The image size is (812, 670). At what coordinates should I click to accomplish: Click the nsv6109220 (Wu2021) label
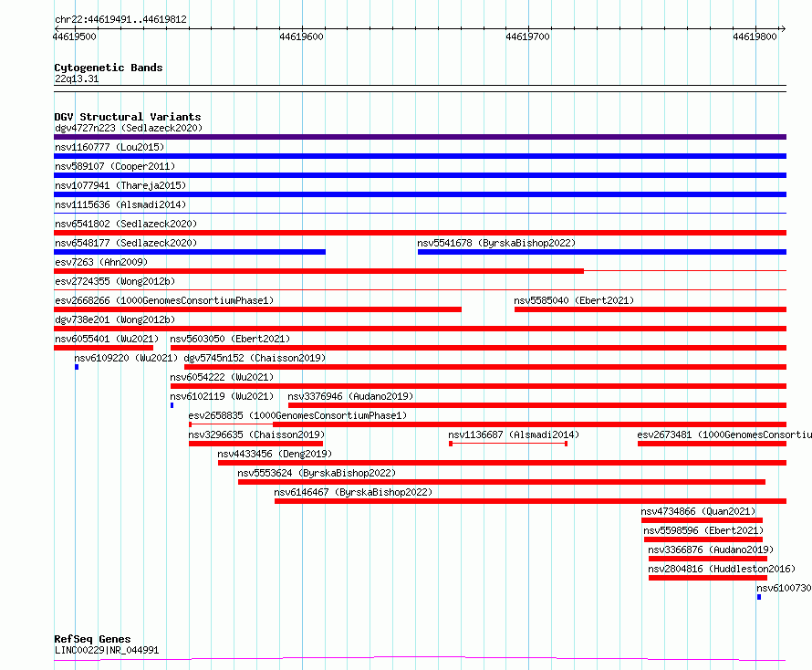click(126, 358)
